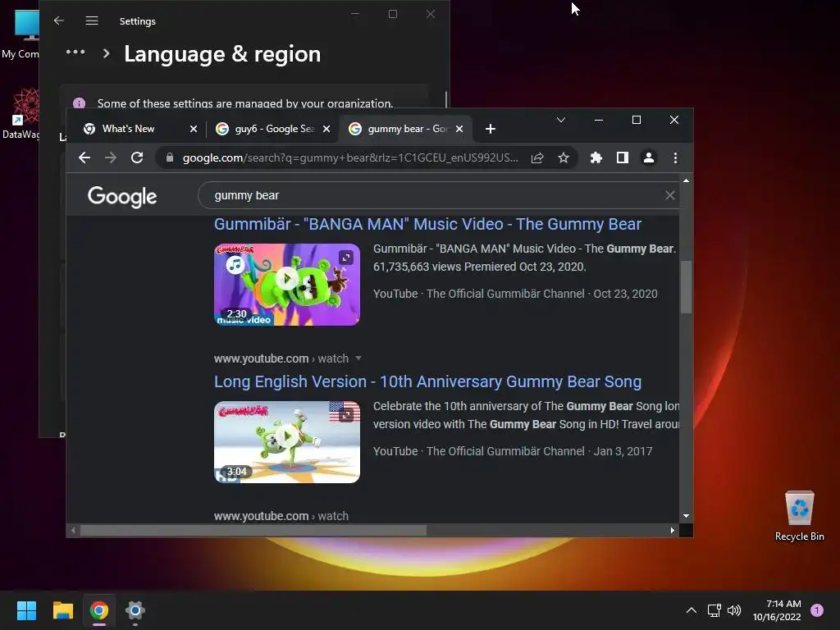Close the What's New tab
Image resolution: width=840 pixels, height=630 pixels.
(194, 129)
